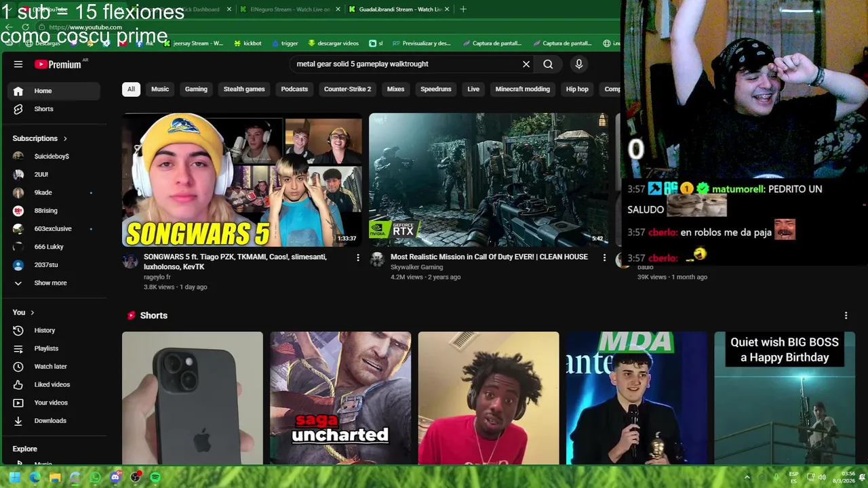Viewport: 868px width, 488px height.
Task: Open File Explorer from the taskbar
Action: tap(55, 477)
